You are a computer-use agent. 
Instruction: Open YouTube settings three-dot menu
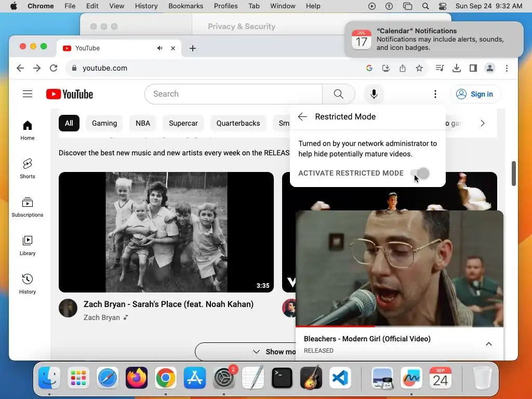(x=435, y=94)
